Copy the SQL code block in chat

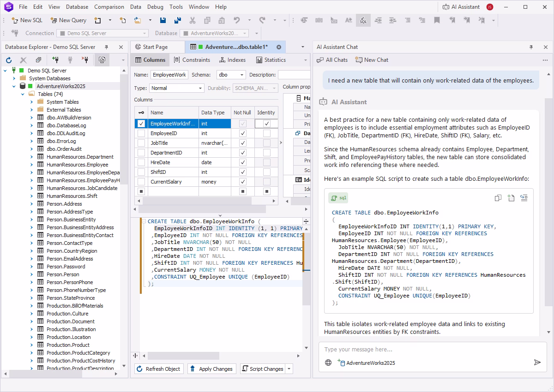[x=498, y=198]
